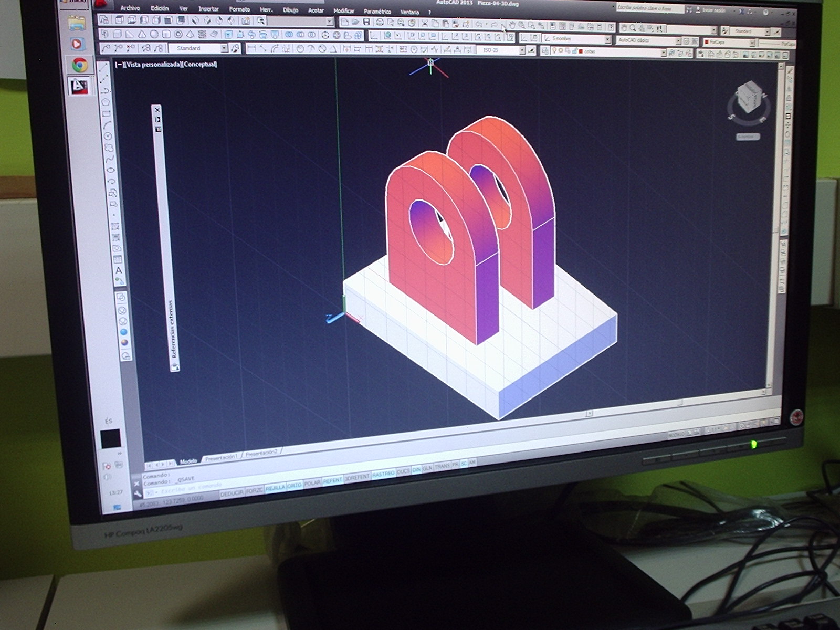Image resolution: width=840 pixels, height=630 pixels.
Task: Open the current layer dropdown showing cotas
Action: 664,51
